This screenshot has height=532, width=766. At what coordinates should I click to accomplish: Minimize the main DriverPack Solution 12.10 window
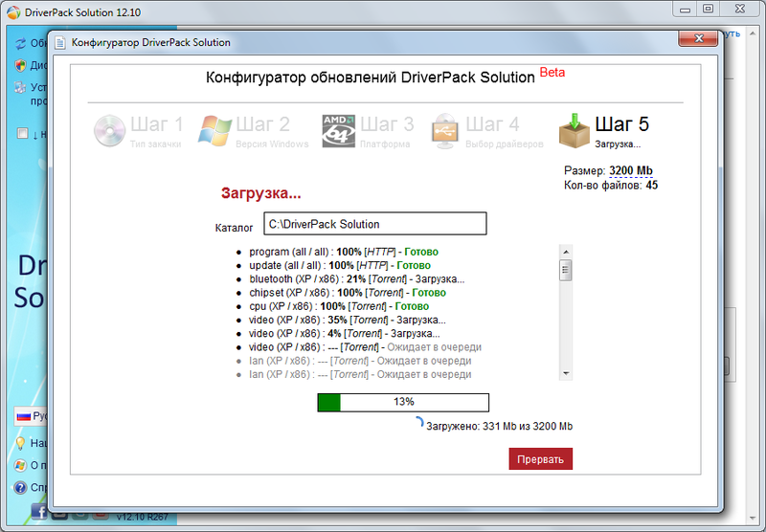[x=685, y=10]
